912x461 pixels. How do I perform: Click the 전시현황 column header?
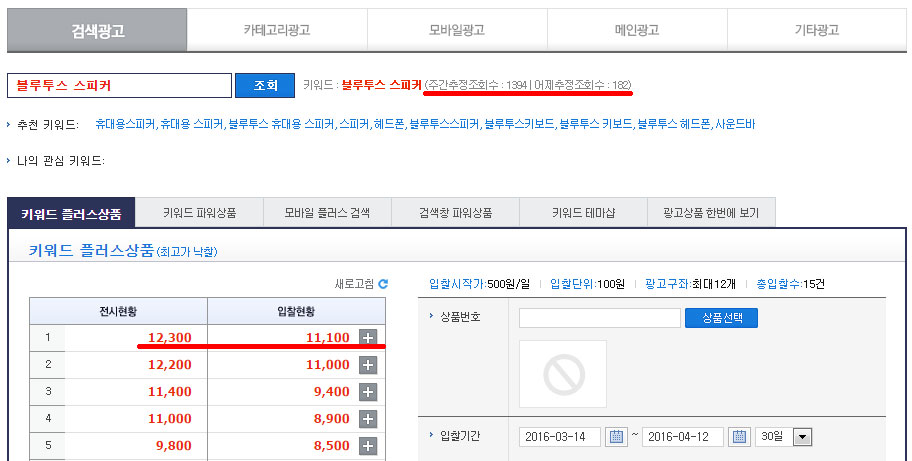click(118, 312)
